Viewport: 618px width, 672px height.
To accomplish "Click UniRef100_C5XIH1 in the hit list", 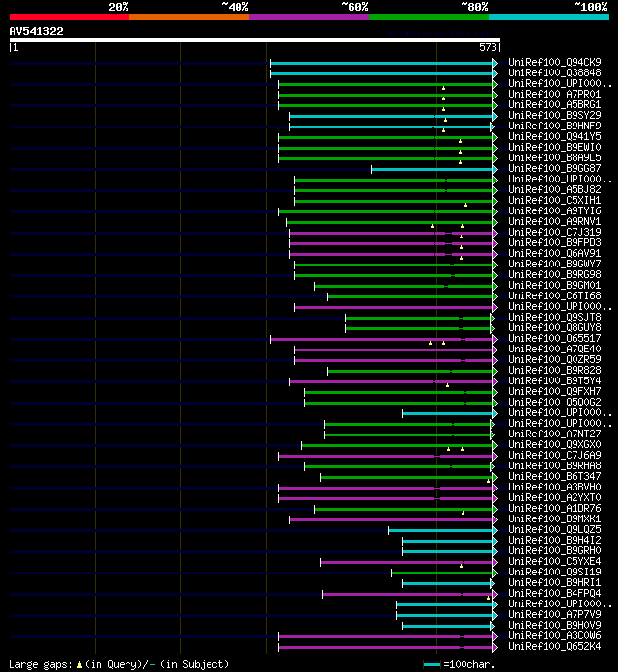I will [x=554, y=200].
